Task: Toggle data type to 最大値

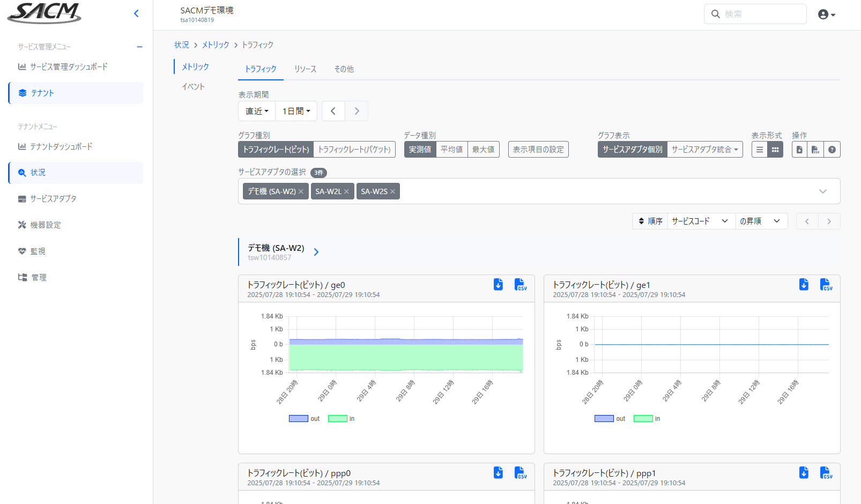Action: [x=483, y=150]
